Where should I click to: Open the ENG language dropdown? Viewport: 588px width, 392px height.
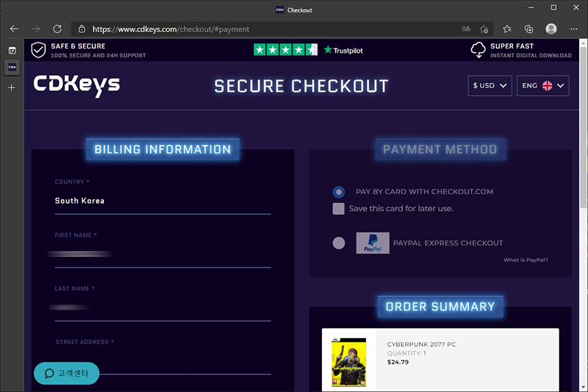point(543,86)
